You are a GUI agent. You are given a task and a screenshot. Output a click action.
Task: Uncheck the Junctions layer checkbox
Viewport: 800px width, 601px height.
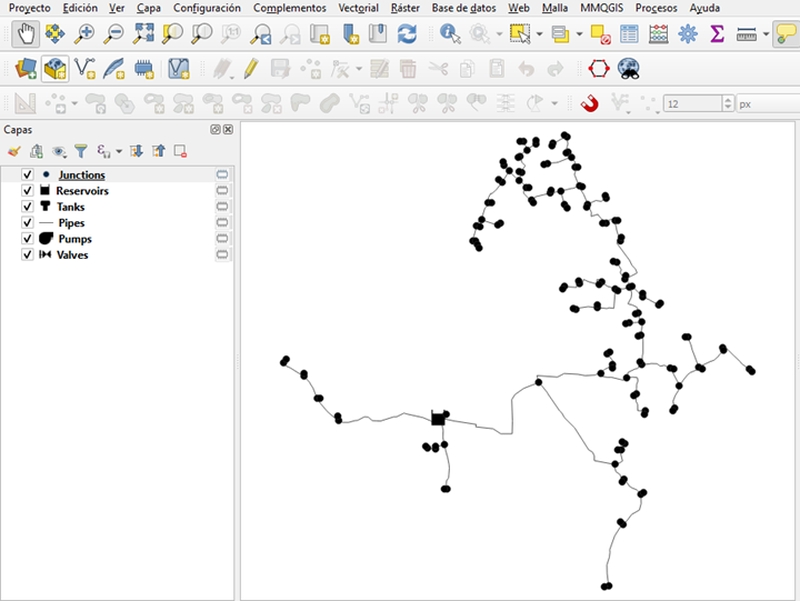(27, 174)
